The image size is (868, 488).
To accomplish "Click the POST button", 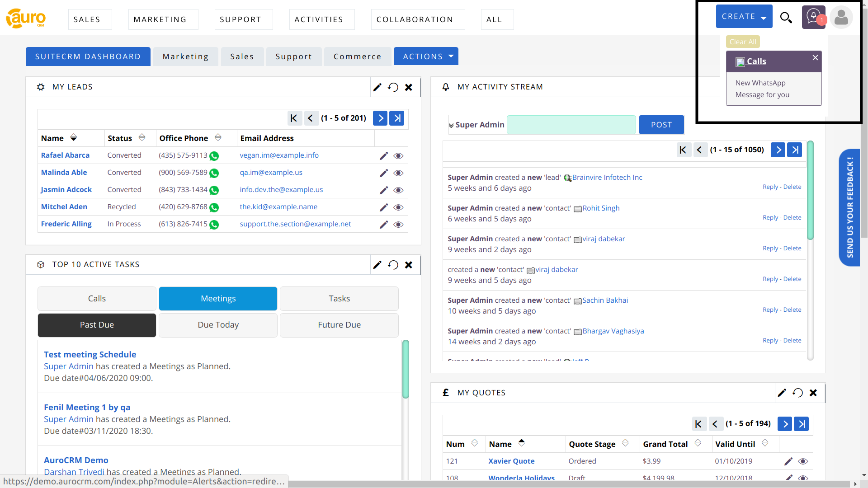I will pyautogui.click(x=661, y=125).
